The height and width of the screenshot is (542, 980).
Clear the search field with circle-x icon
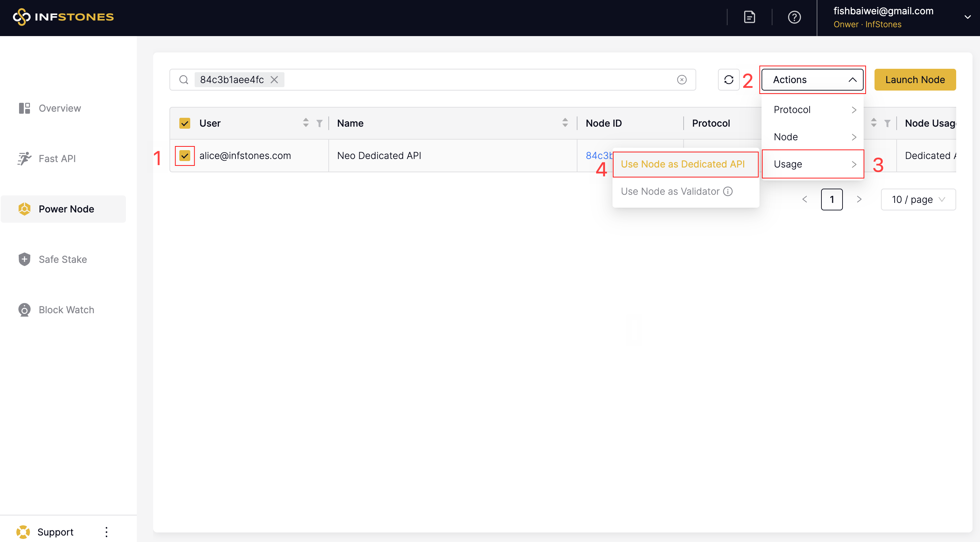tap(681, 80)
